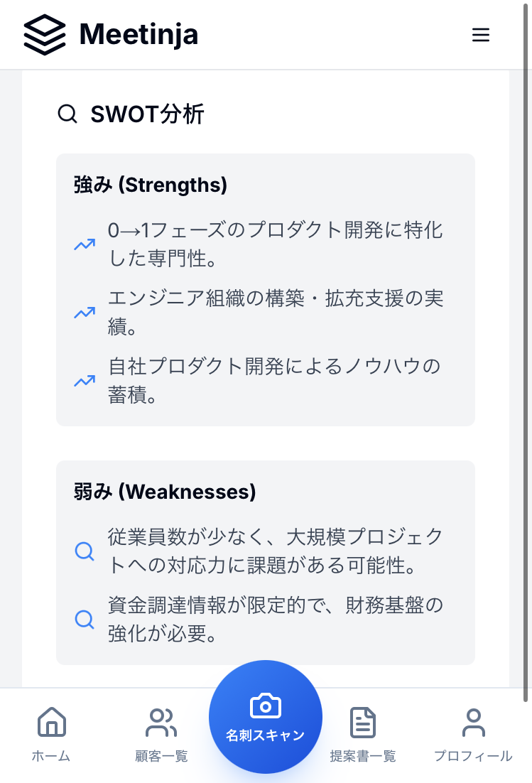The image size is (532, 783).
Task: Click search icon beside 資金調達情報 item
Action: point(85,620)
